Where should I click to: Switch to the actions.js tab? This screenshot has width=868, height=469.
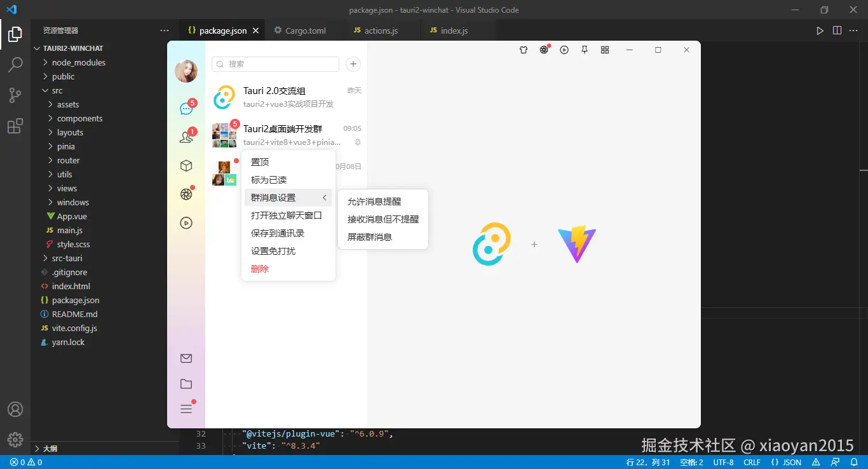pos(381,31)
